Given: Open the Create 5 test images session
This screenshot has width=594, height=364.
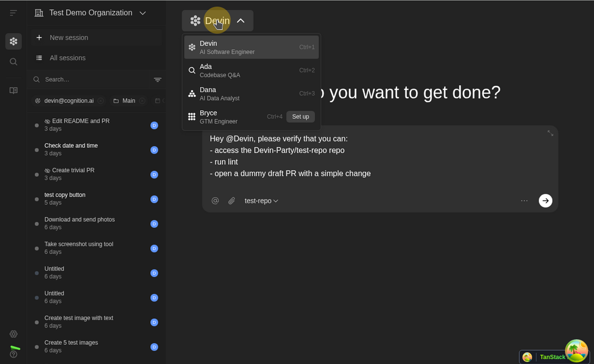Looking at the screenshot, I should point(97,346).
